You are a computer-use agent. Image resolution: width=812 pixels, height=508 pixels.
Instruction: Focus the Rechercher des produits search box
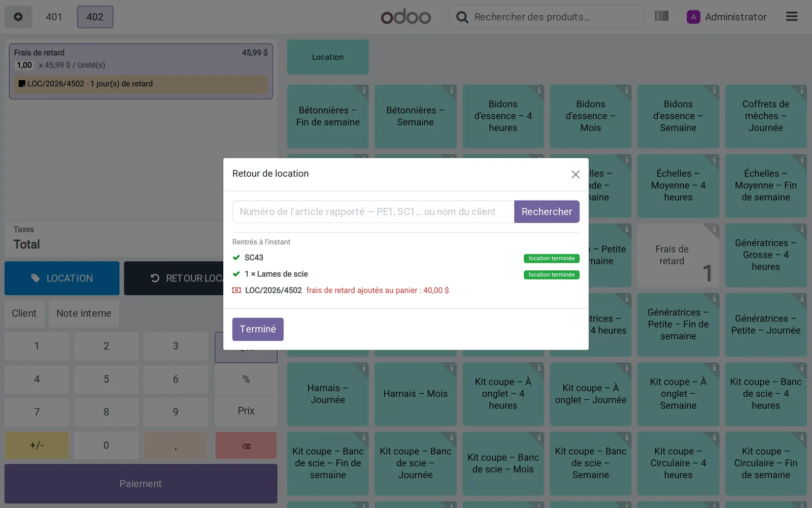(x=546, y=17)
